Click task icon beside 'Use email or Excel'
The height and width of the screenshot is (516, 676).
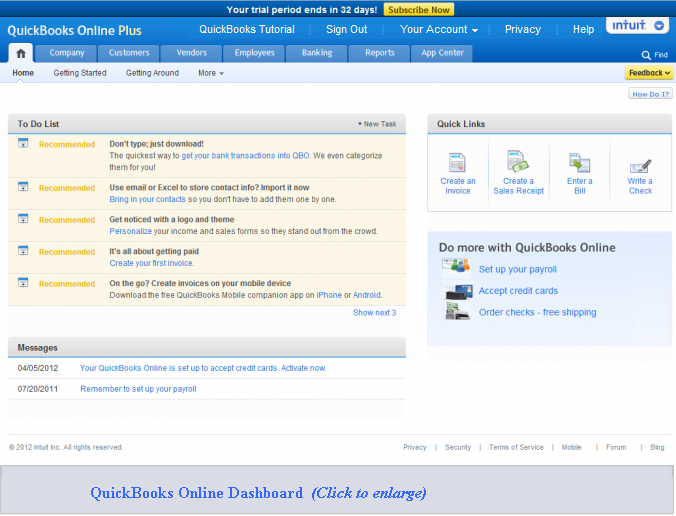(x=23, y=187)
